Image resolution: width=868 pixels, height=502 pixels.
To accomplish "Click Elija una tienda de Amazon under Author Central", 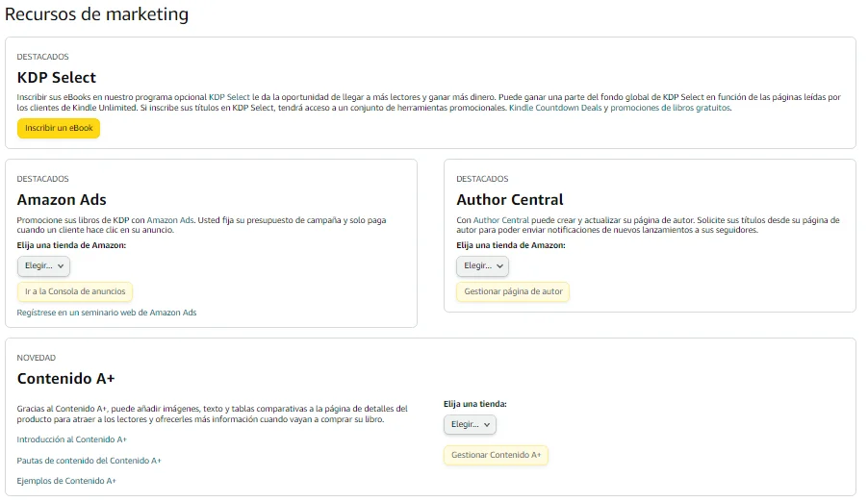I will tap(511, 245).
